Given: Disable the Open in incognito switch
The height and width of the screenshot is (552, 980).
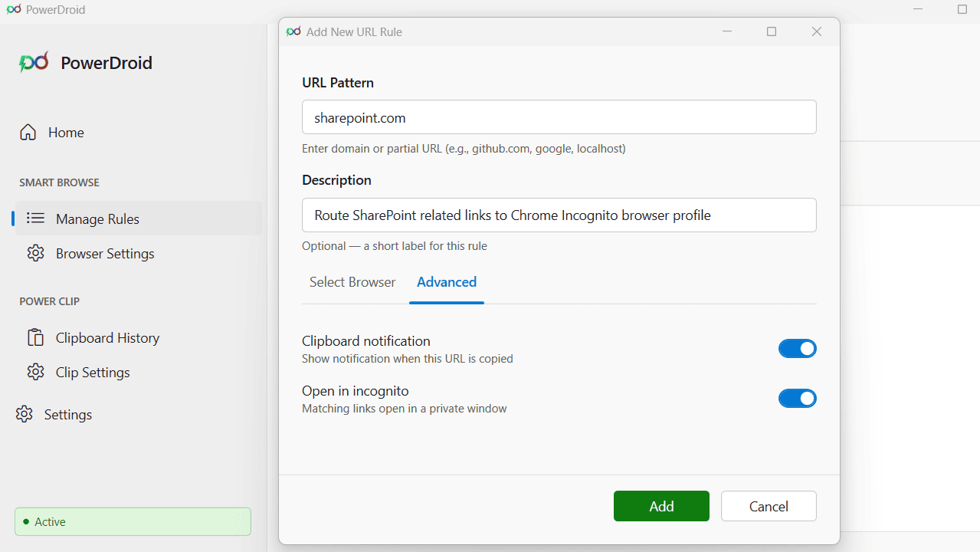Looking at the screenshot, I should click(798, 399).
